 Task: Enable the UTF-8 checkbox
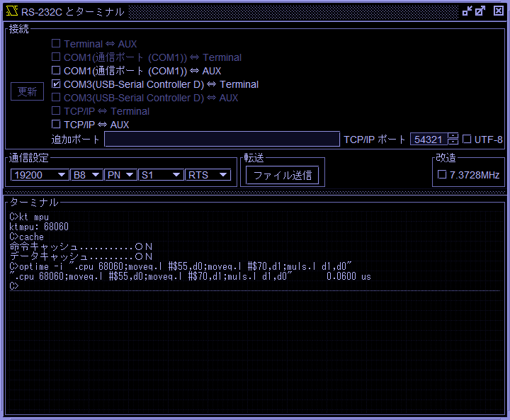(x=467, y=140)
